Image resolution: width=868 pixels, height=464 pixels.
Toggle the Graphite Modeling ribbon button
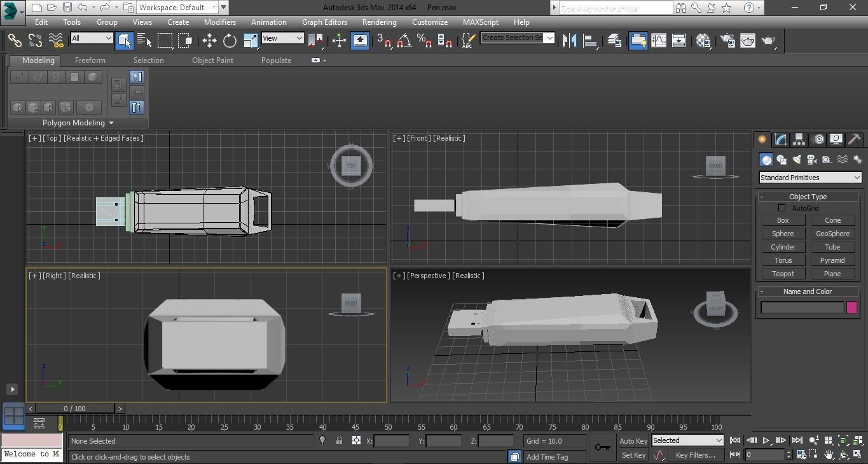tap(638, 40)
